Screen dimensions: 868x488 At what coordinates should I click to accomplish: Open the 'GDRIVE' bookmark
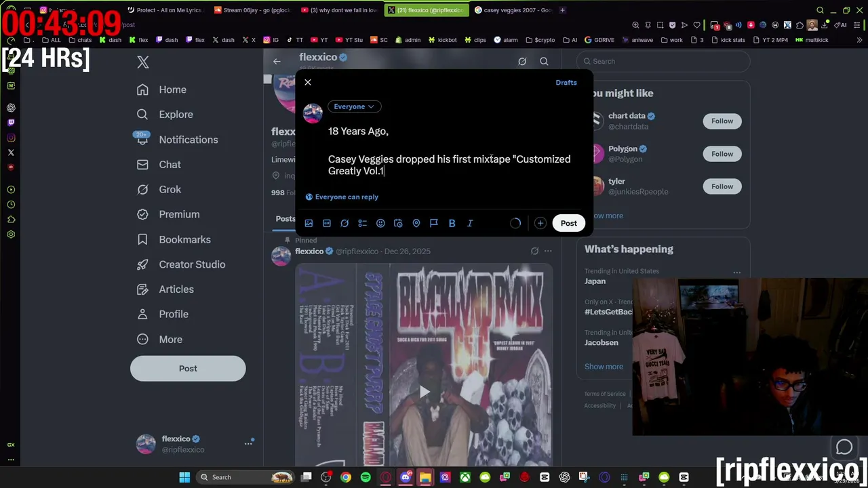(x=599, y=40)
